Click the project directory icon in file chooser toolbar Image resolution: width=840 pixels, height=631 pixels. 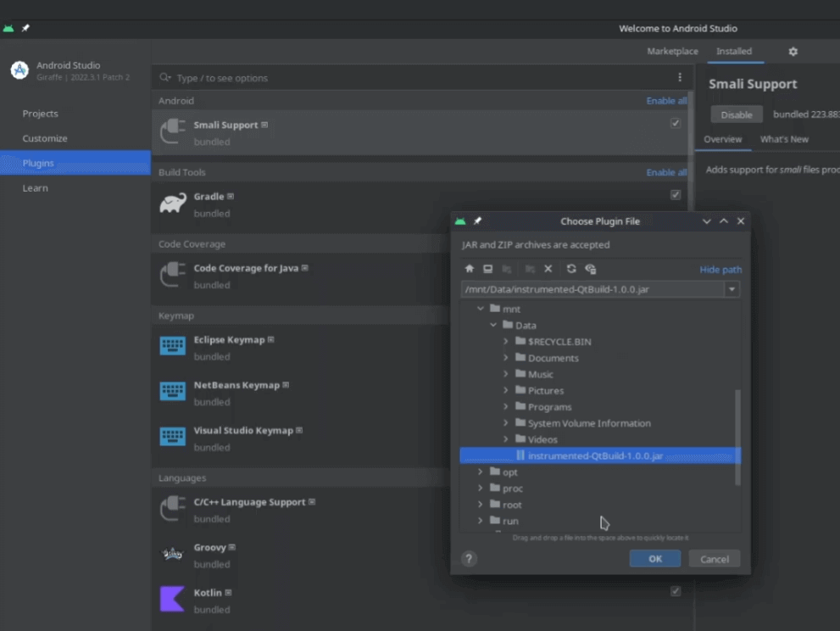507,269
